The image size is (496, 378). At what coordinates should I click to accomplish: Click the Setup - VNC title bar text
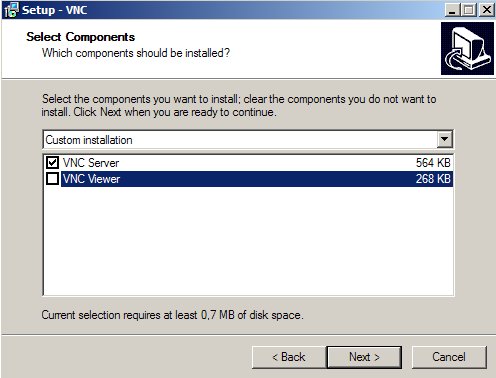[x=55, y=10]
